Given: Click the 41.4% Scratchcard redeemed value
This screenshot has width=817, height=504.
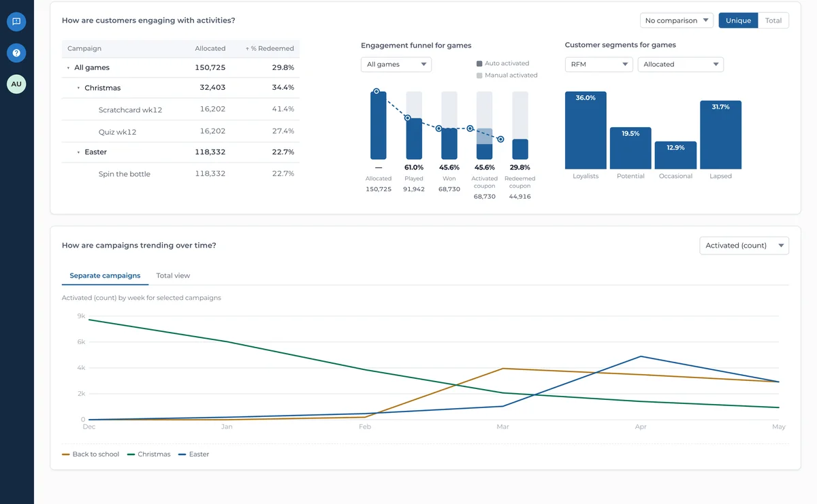Looking at the screenshot, I should click(283, 109).
